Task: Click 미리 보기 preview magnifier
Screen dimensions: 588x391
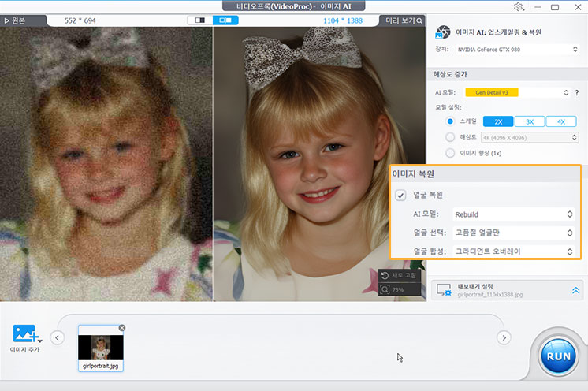Action: click(419, 21)
